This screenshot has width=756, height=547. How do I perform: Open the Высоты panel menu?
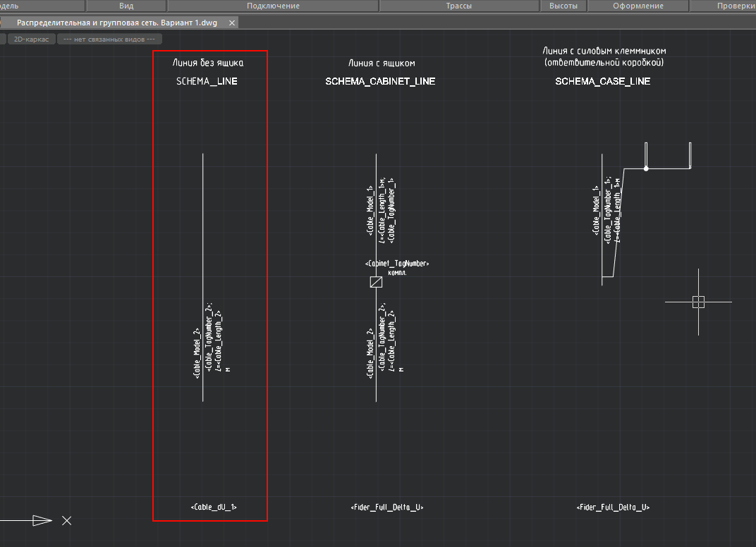[x=563, y=6]
